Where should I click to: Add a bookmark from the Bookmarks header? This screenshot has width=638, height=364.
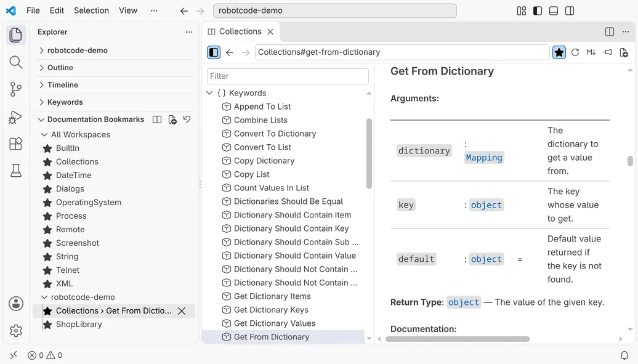pyautogui.click(x=172, y=119)
